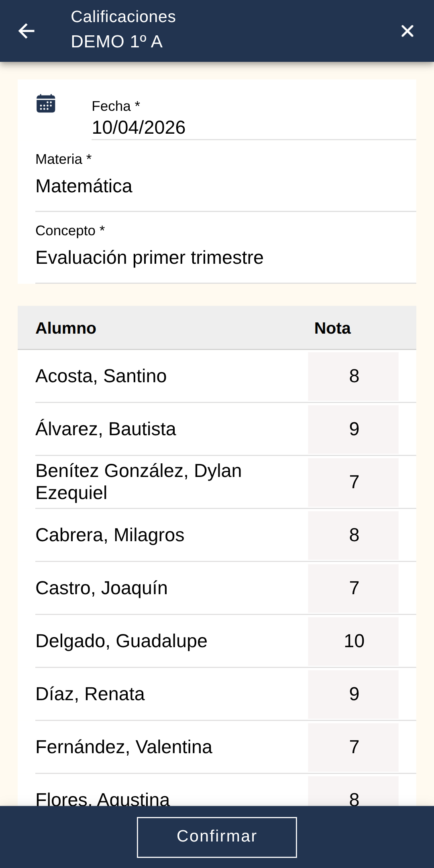Tap the Nota column header

pyautogui.click(x=332, y=328)
